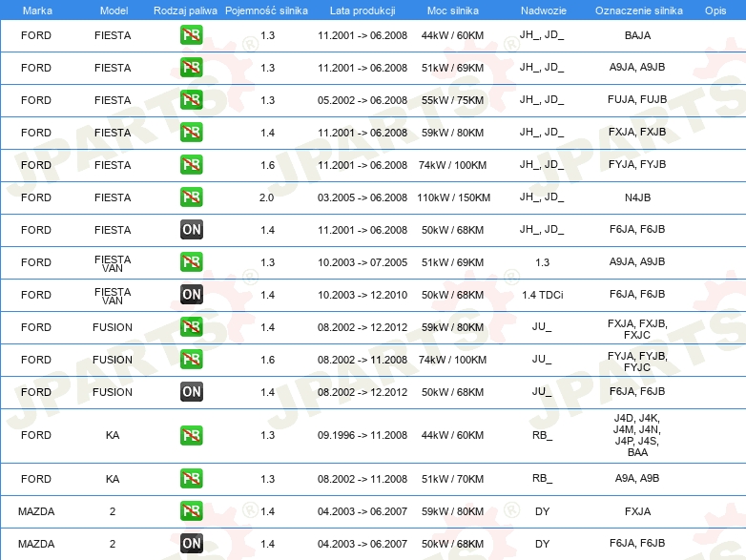Select engine code FXJA in Mazda row
The height and width of the screenshot is (560, 746).
(x=637, y=511)
